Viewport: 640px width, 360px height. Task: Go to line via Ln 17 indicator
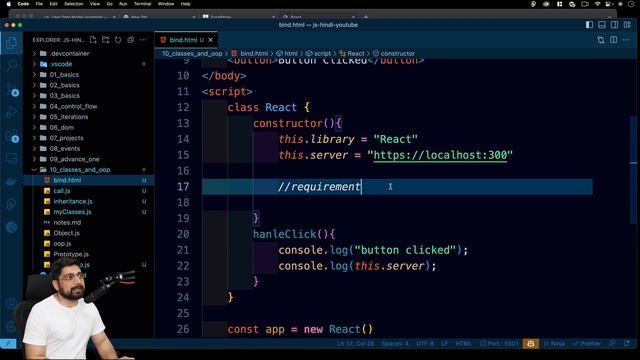click(x=356, y=344)
